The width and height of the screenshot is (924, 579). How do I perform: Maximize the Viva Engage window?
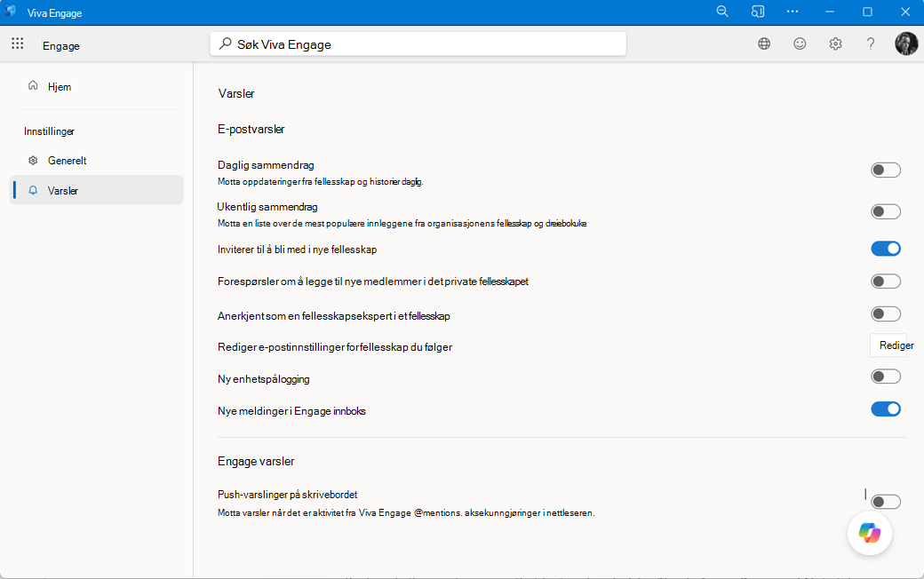pos(867,12)
